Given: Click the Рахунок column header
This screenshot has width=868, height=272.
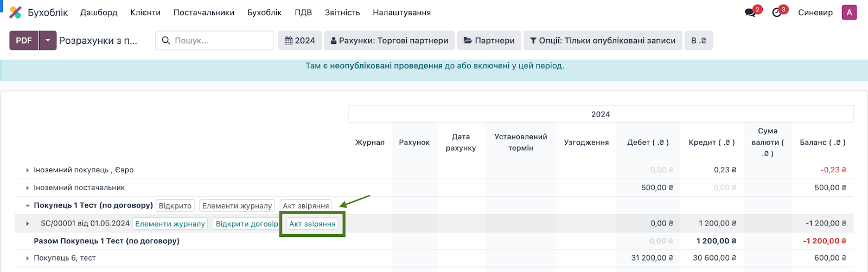Looking at the screenshot, I should tap(414, 143).
